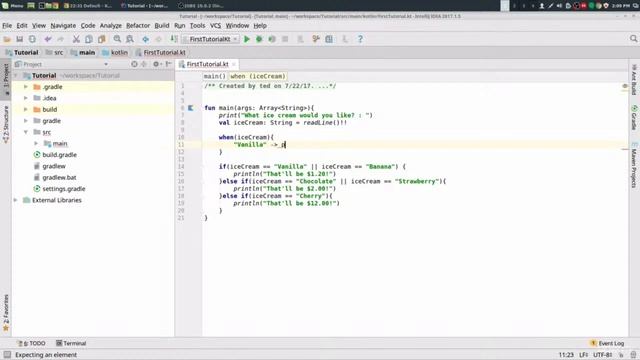Expand the .idea folder arrow
Screen dimensions: 640x360
coord(26,98)
